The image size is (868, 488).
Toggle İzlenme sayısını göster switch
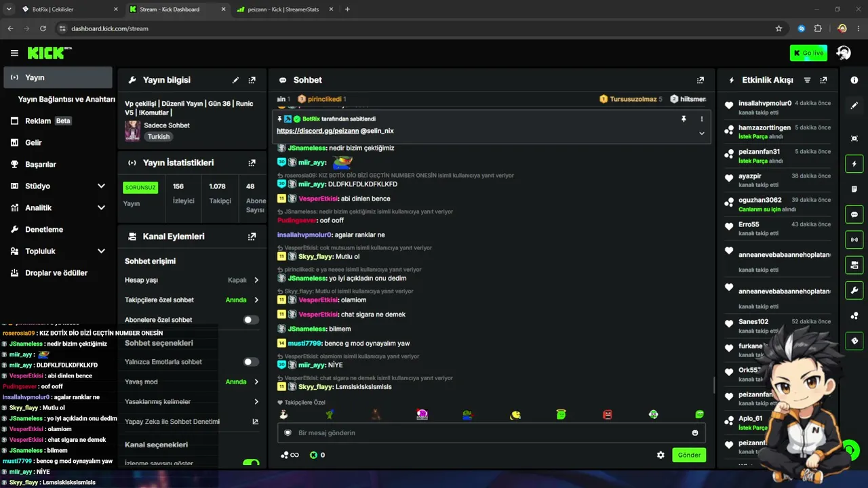tap(251, 464)
